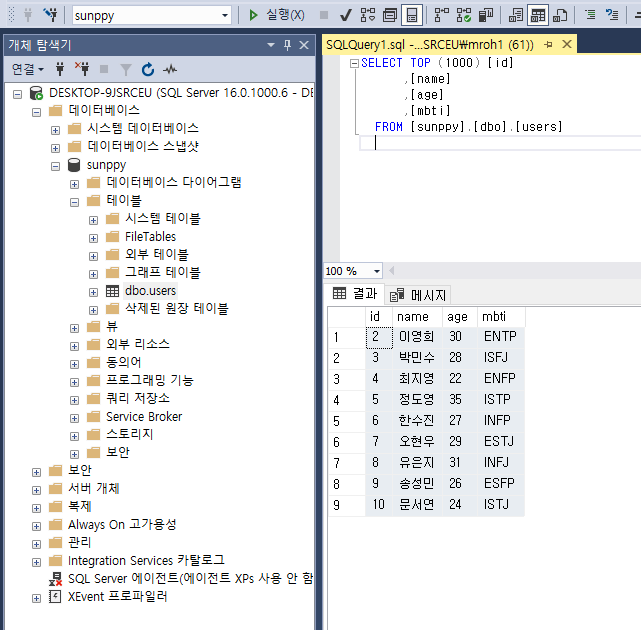Image resolution: width=641 pixels, height=630 pixels.
Task: Collapse the sunppy database node
Action: (55, 166)
